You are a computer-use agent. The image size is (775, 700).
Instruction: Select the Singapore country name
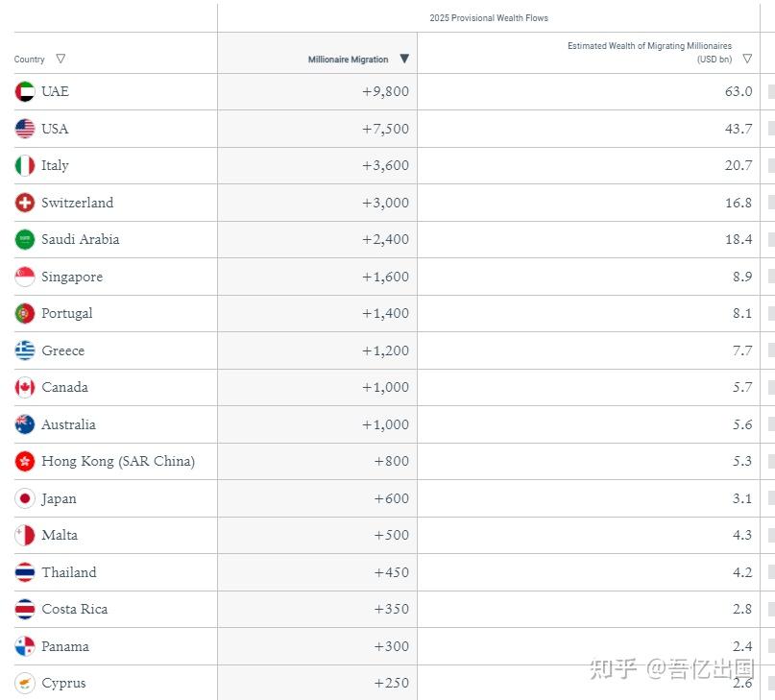tap(72, 277)
